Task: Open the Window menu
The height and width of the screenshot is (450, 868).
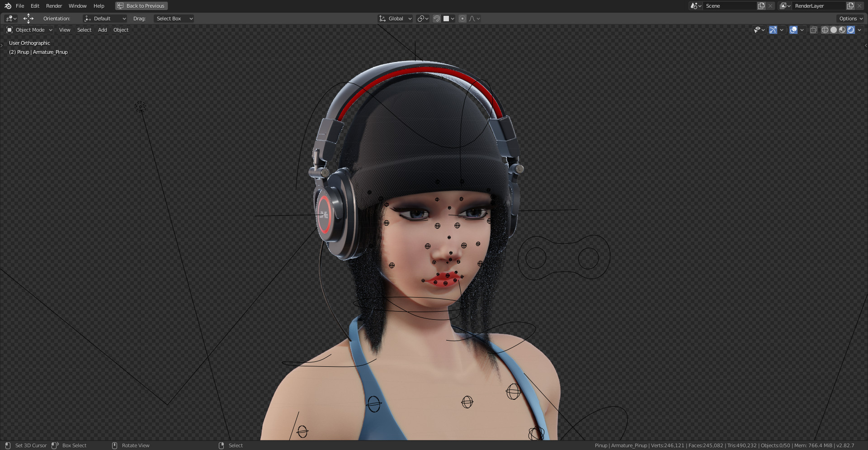Action: click(77, 6)
